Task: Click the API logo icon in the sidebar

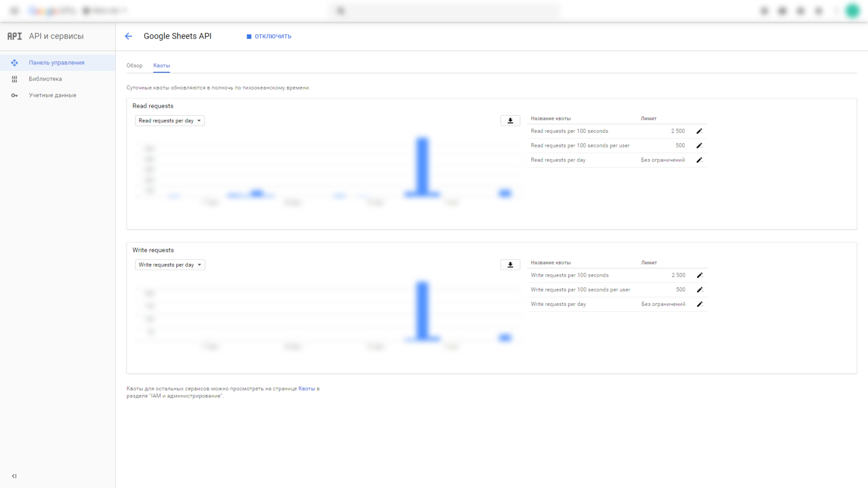Action: tap(15, 36)
